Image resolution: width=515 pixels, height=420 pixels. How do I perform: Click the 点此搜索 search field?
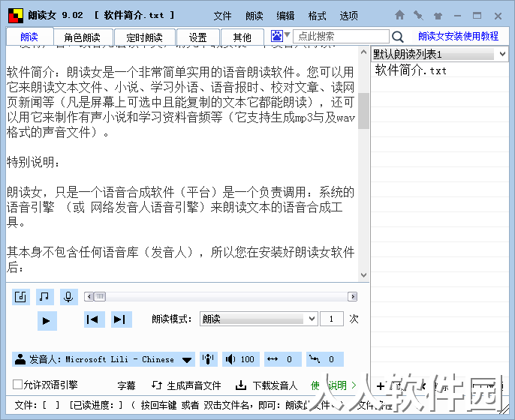(x=341, y=36)
